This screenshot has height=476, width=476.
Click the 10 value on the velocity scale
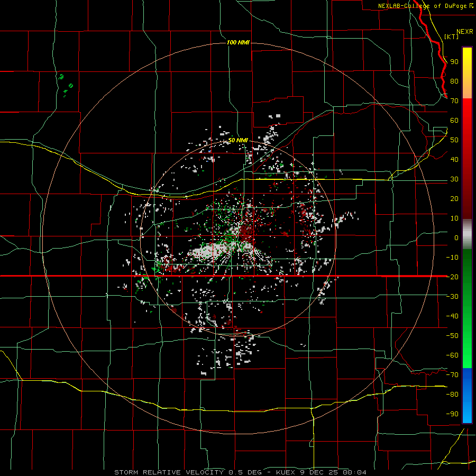(454, 218)
